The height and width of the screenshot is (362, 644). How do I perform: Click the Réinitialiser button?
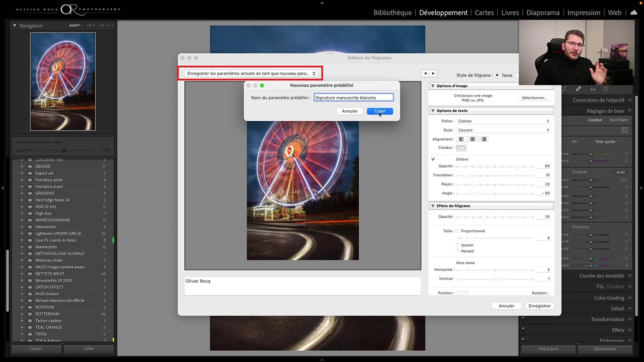point(605,349)
